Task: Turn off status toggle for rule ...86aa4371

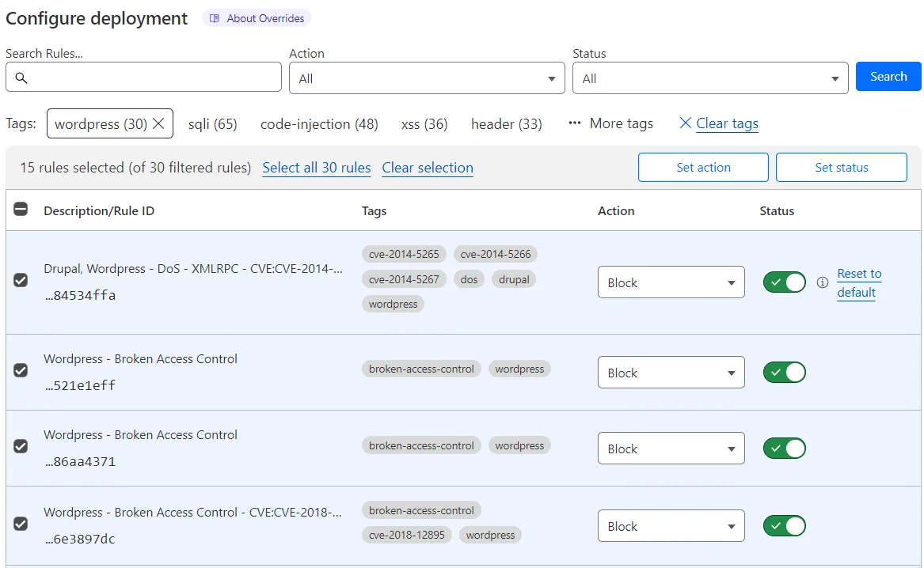Action: click(x=784, y=448)
